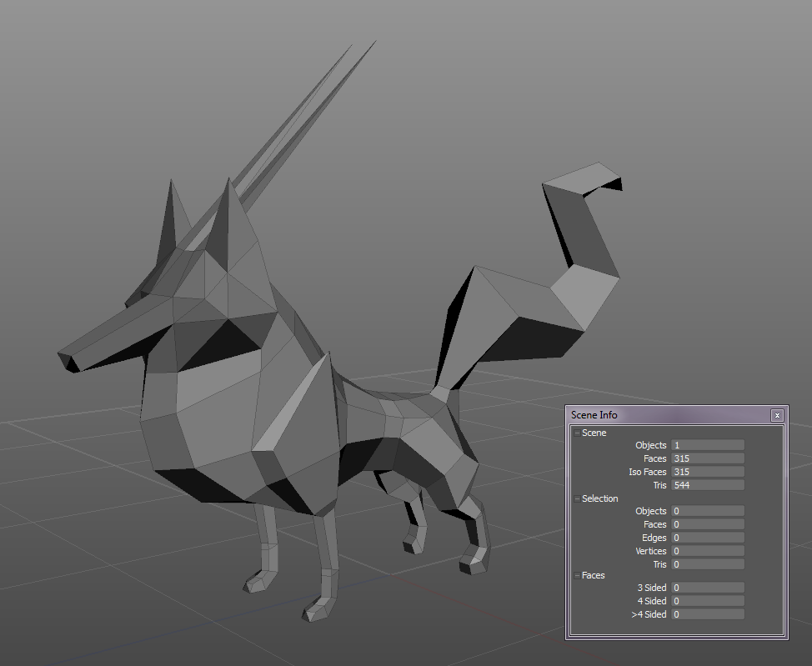Click the Vertices label
The width and height of the screenshot is (812, 666).
[651, 551]
